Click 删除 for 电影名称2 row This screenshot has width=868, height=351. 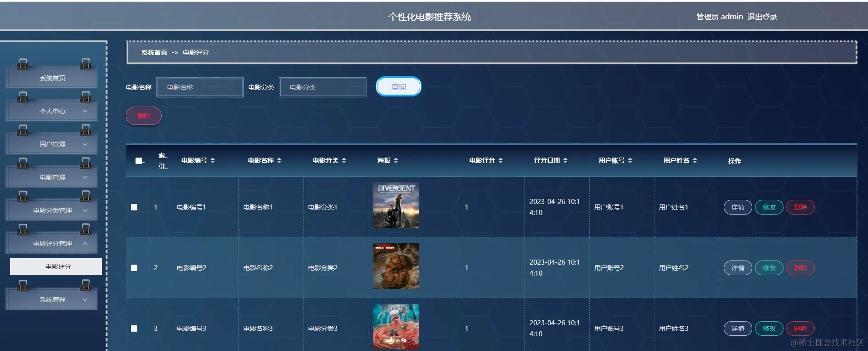tap(800, 268)
